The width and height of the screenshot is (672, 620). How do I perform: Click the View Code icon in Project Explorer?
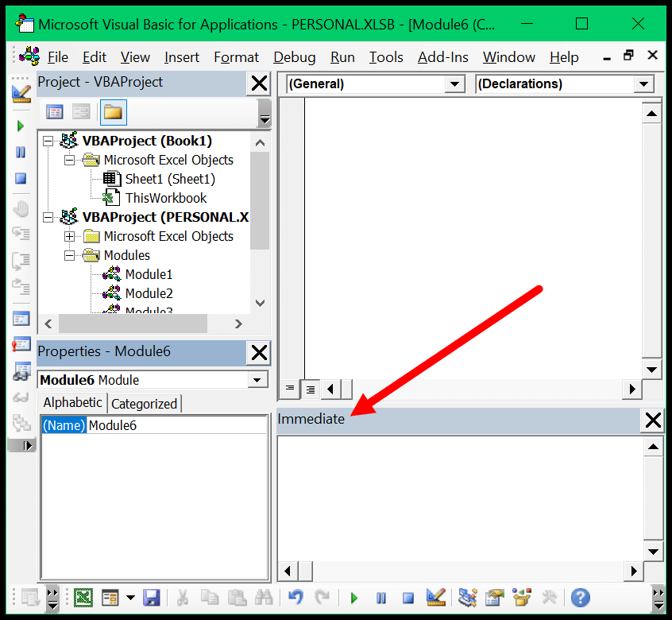pyautogui.click(x=54, y=111)
